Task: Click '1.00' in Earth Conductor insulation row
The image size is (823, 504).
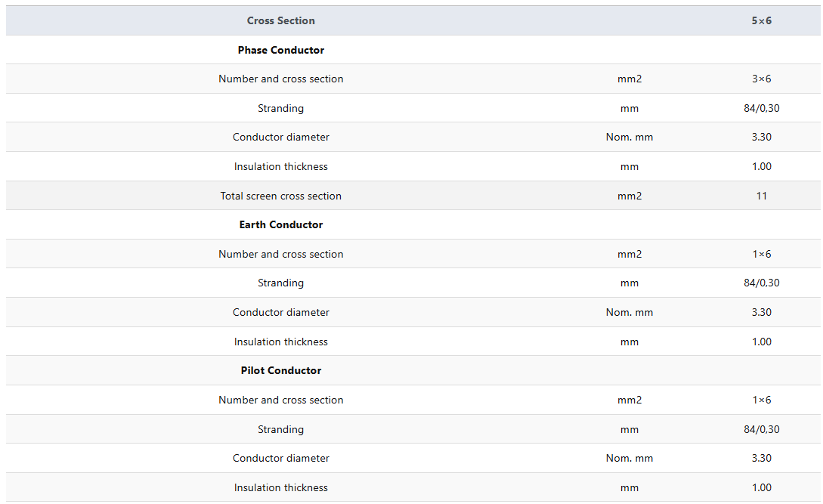Action: pyautogui.click(x=761, y=342)
